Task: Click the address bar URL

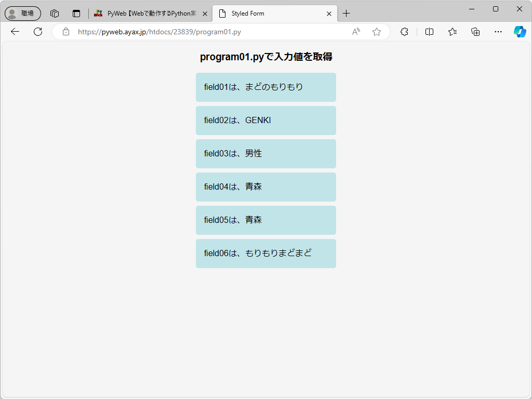Action: [156, 32]
